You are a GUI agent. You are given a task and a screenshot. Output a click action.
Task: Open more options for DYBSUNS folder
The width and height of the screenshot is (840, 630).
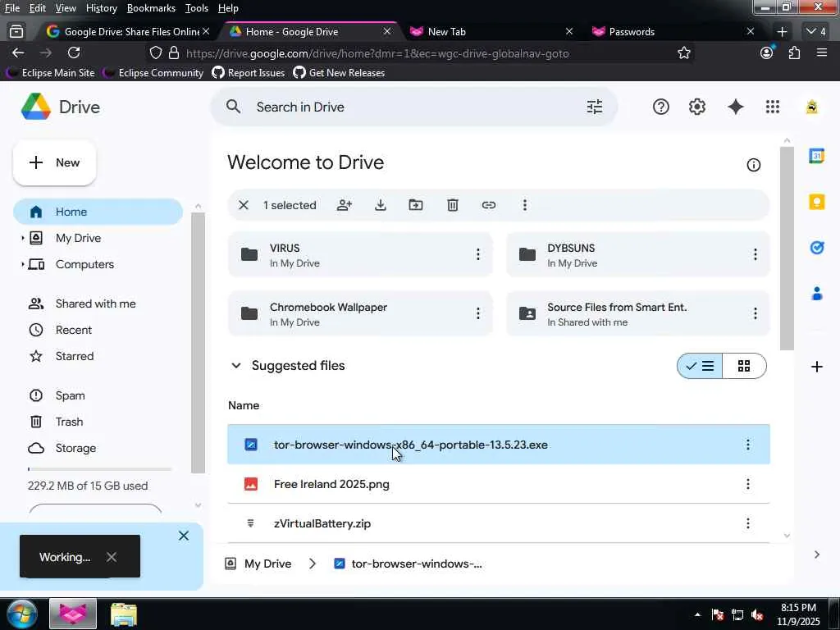coord(756,254)
